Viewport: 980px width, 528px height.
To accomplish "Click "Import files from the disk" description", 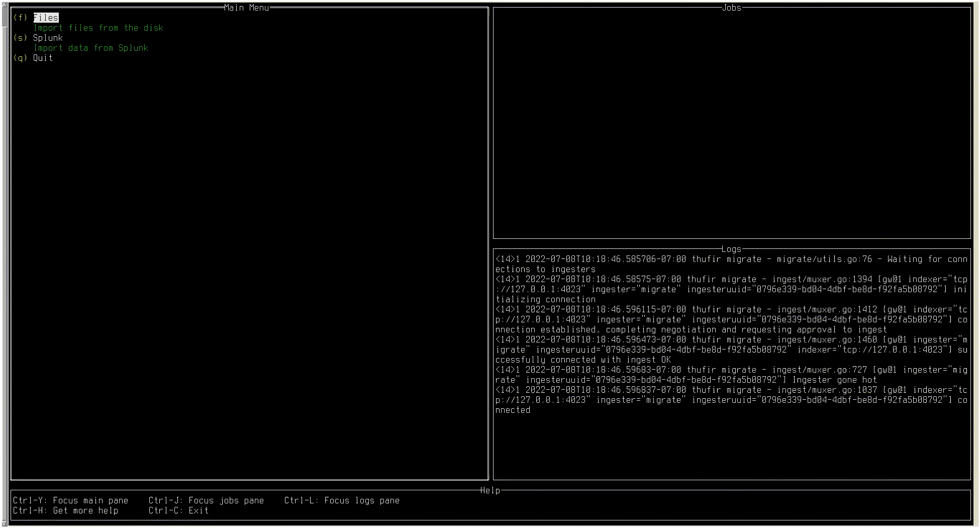I will click(x=98, y=28).
